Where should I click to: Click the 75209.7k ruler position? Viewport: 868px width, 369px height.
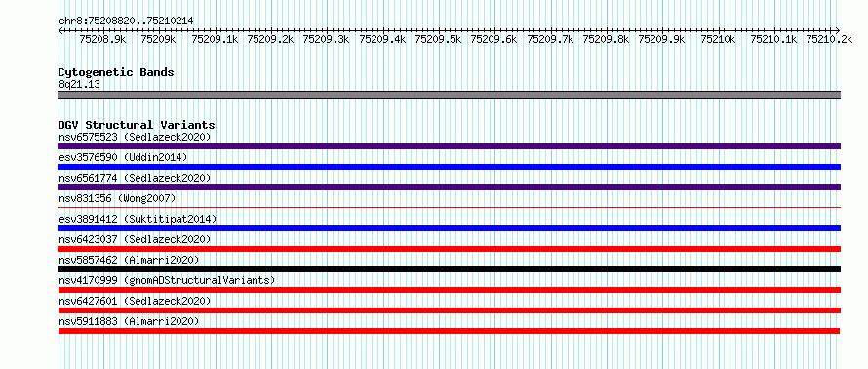click(x=550, y=39)
